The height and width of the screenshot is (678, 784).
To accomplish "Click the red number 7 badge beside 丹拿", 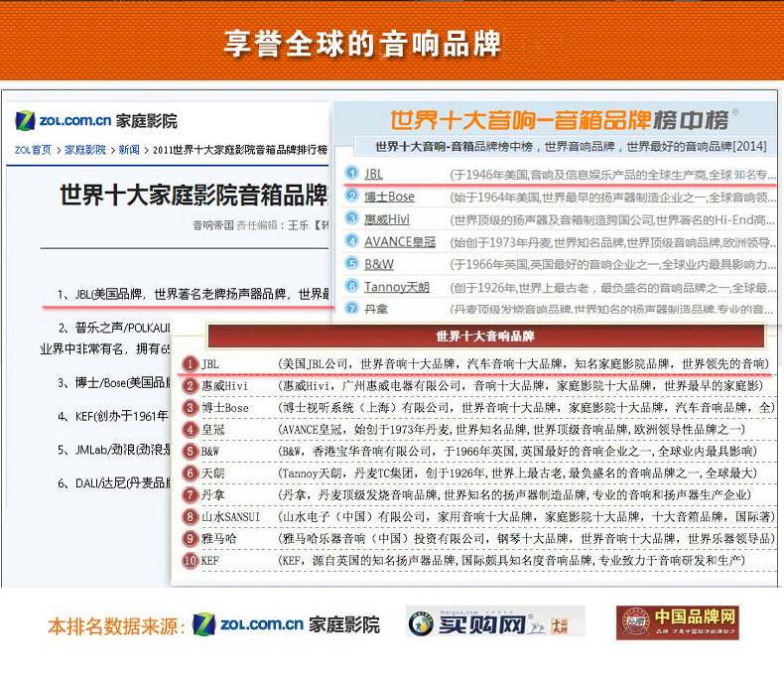I will point(190,494).
